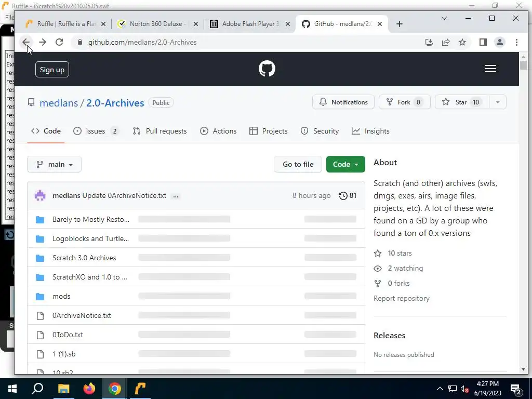Click the medlans avatar in the commit row
Screen dimensions: 532x399
(40, 195)
